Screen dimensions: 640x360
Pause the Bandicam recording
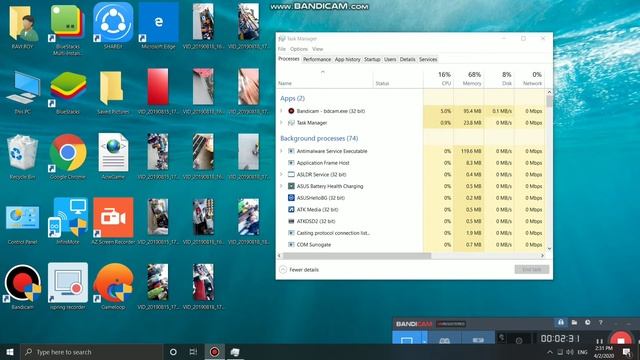tap(599, 341)
